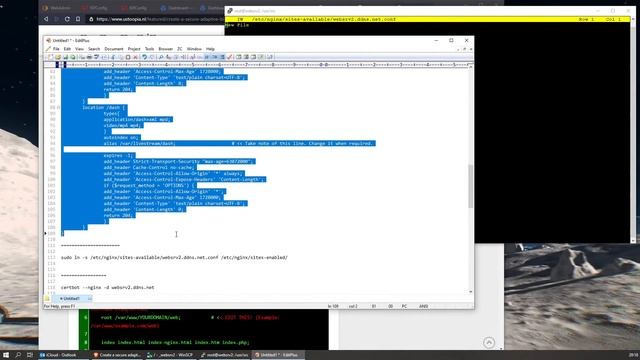Open the Help menu
Image resolution: width=640 pixels, height=360 pixels.
coord(210,49)
